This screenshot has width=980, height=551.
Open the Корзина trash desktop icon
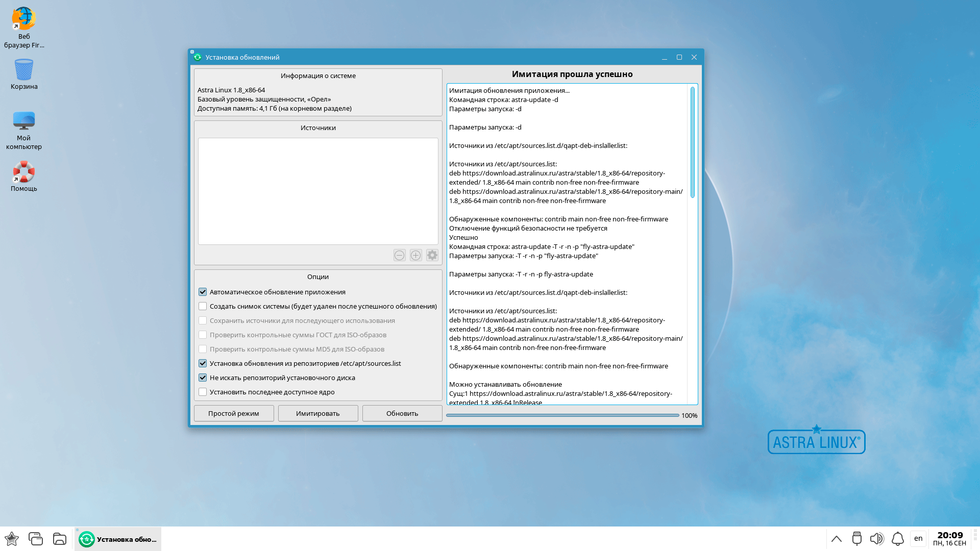(23, 74)
